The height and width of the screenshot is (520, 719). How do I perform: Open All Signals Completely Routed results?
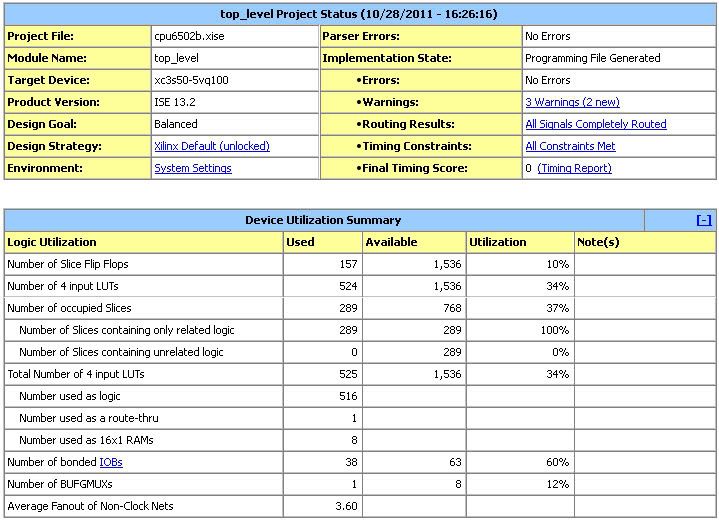(x=595, y=124)
